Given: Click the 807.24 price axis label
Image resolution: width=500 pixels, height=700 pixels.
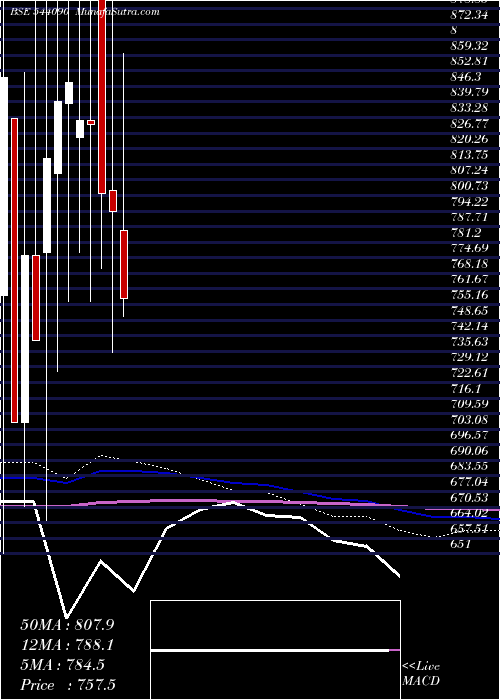Looking at the screenshot, I should click(468, 170).
